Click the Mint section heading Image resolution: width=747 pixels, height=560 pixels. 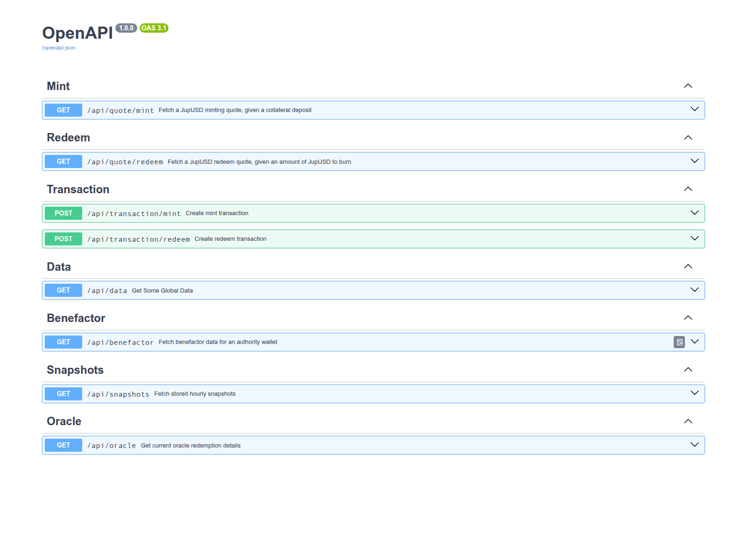click(x=58, y=86)
